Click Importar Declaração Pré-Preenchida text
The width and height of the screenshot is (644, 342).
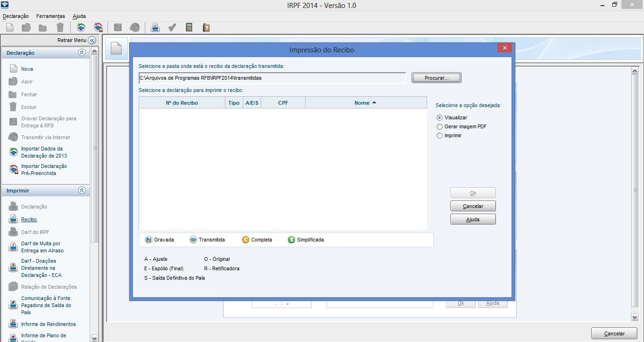(x=44, y=169)
